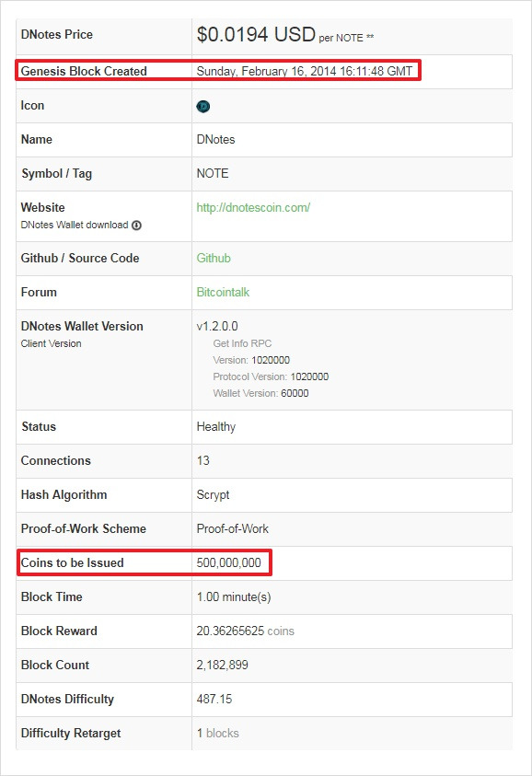
Task: Click the DNotes coin icon
Action: click(202, 107)
